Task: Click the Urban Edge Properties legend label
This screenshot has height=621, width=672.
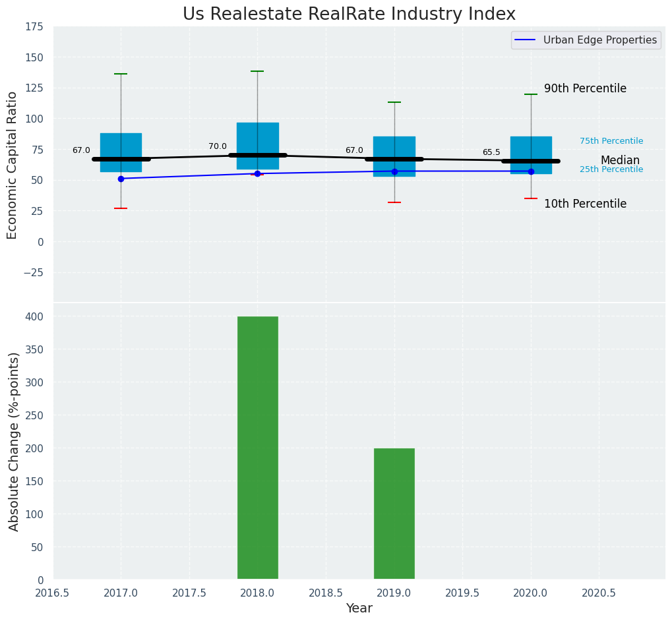Action: (599, 40)
